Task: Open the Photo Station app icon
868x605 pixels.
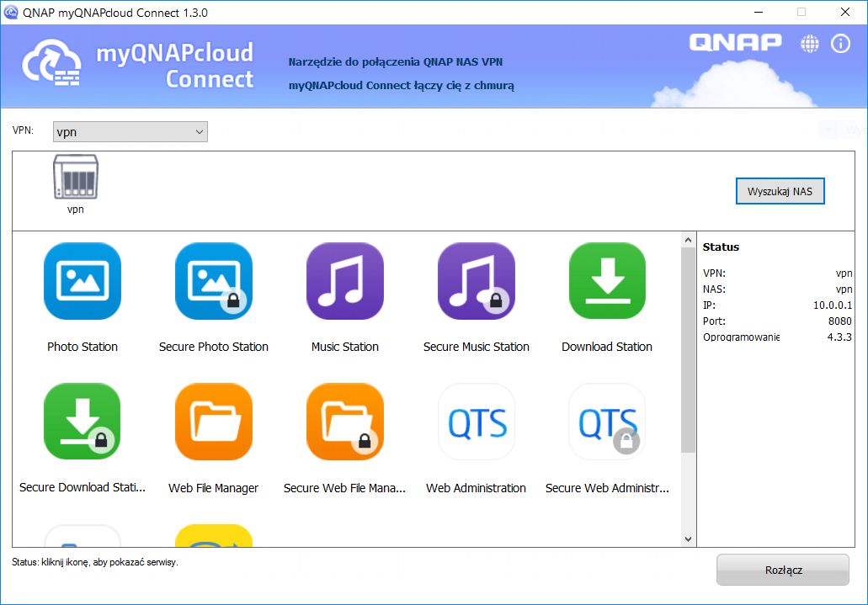Action: (83, 281)
